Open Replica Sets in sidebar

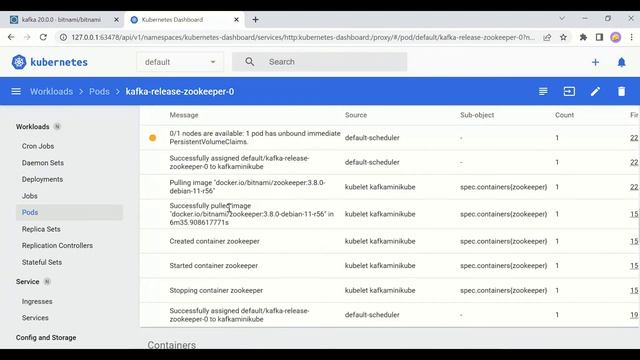pyautogui.click(x=41, y=229)
